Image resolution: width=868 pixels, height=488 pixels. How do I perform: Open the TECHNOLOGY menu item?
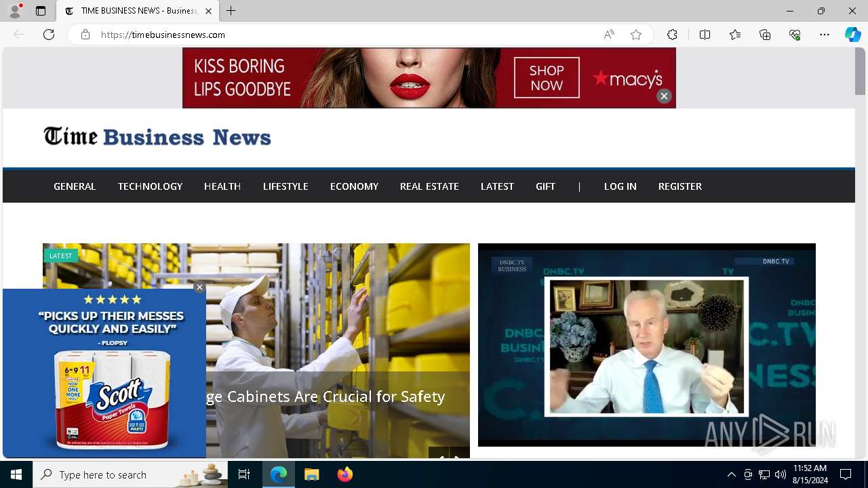(x=150, y=186)
